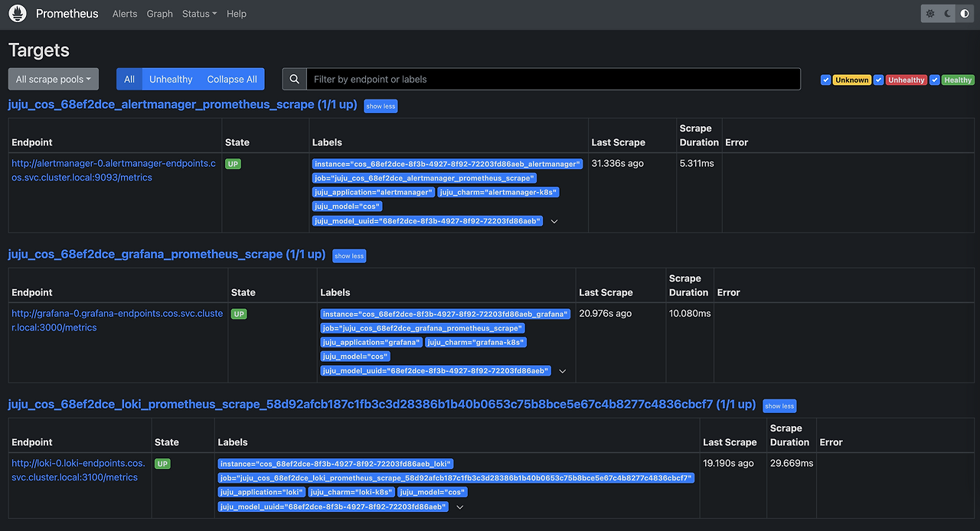Click loki job label with long hash

pos(456,478)
